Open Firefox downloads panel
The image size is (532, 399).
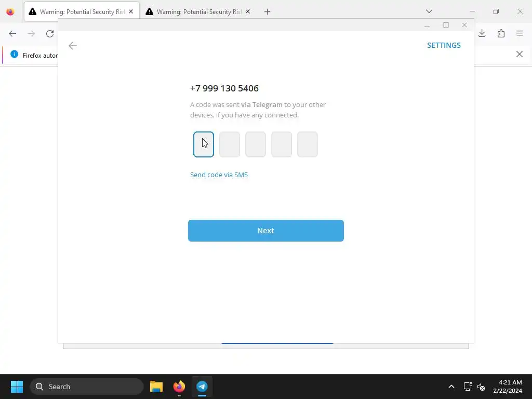tap(482, 33)
